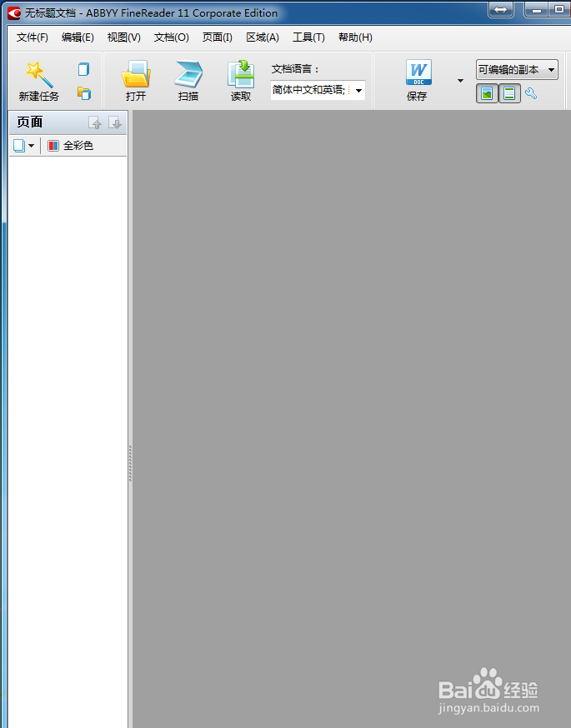
Task: Toggle the keep headers and footers button
Action: click(509, 94)
